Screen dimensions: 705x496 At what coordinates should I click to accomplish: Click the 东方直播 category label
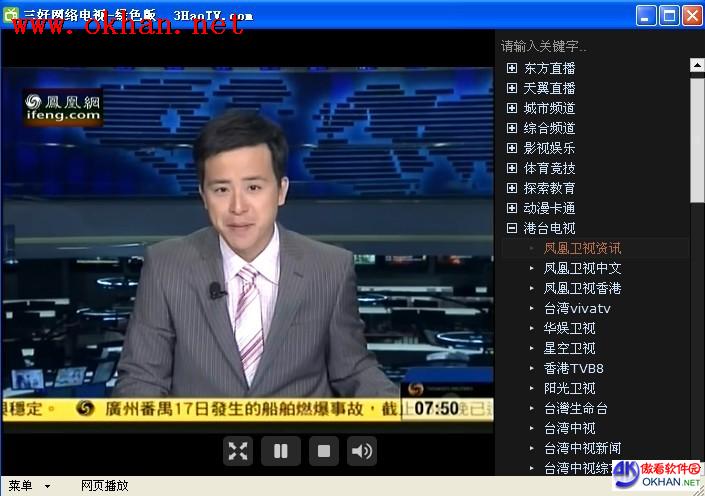(549, 68)
